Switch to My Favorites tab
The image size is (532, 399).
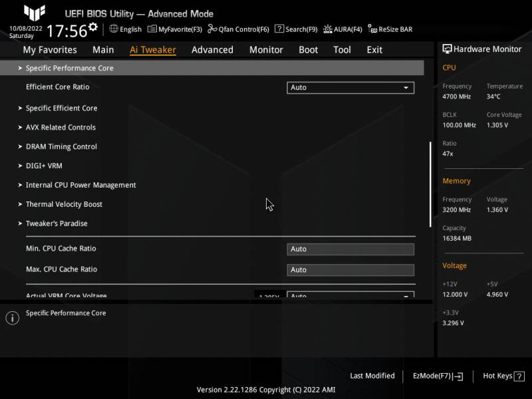pyautogui.click(x=50, y=50)
